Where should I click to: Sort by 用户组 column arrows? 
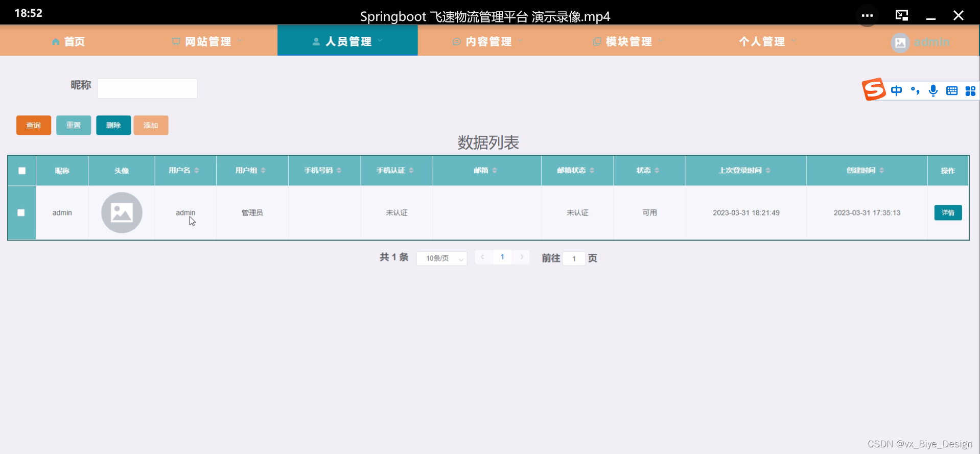[263, 170]
